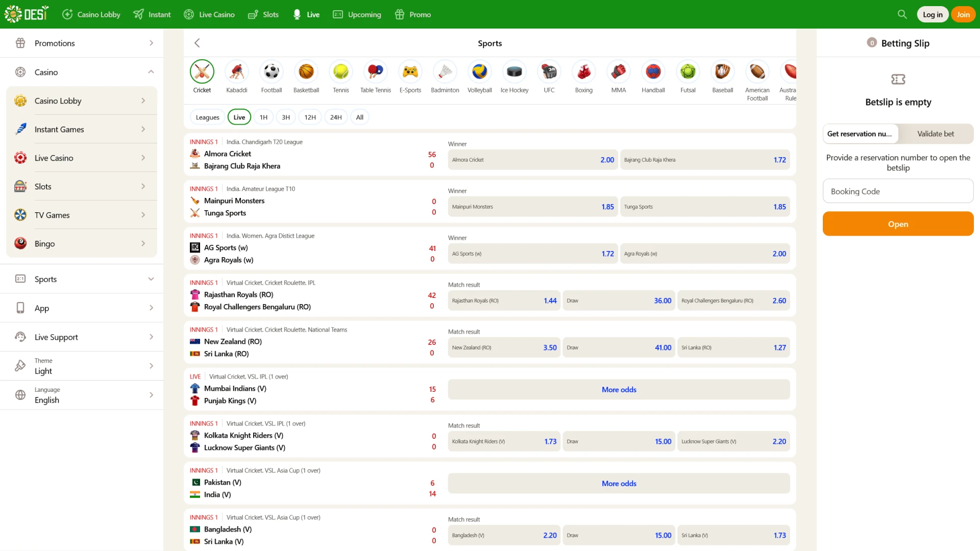Select the All time filter
The height and width of the screenshot is (551, 980).
point(359,117)
